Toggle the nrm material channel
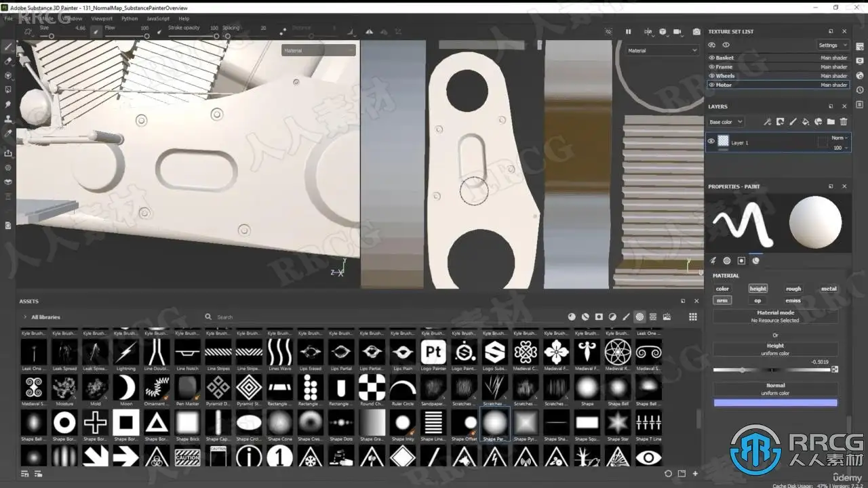 (722, 300)
